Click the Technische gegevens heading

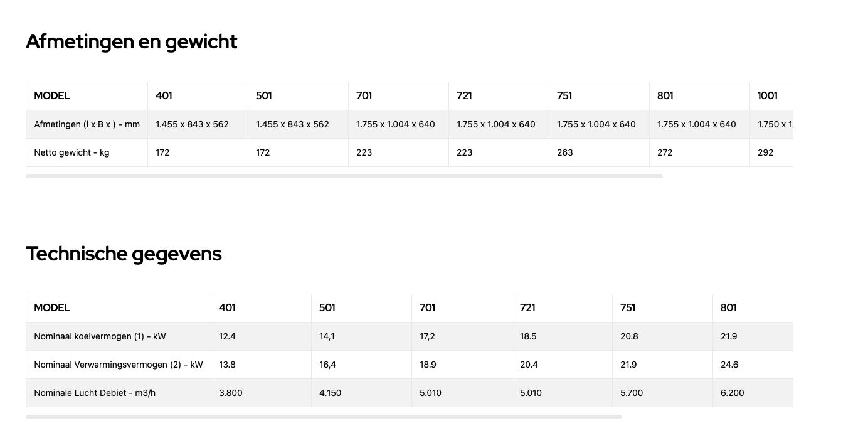click(124, 254)
